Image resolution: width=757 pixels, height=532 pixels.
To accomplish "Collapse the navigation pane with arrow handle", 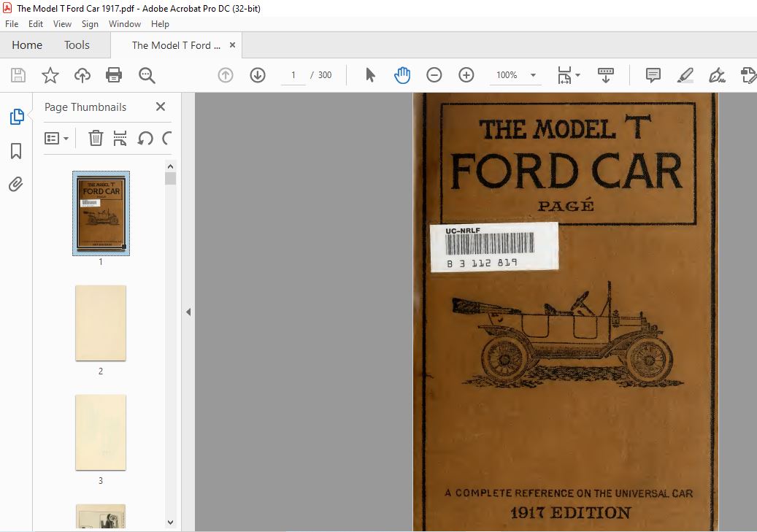I will (188, 312).
